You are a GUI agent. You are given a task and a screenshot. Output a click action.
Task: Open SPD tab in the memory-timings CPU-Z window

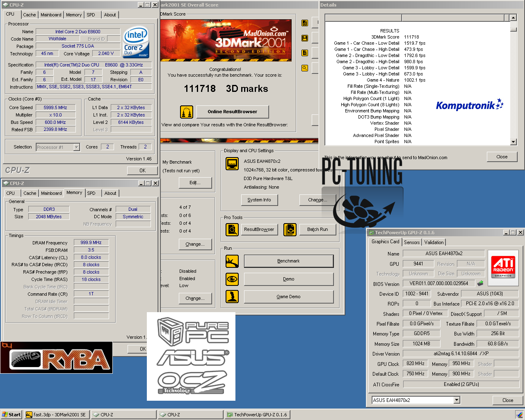[91, 193]
